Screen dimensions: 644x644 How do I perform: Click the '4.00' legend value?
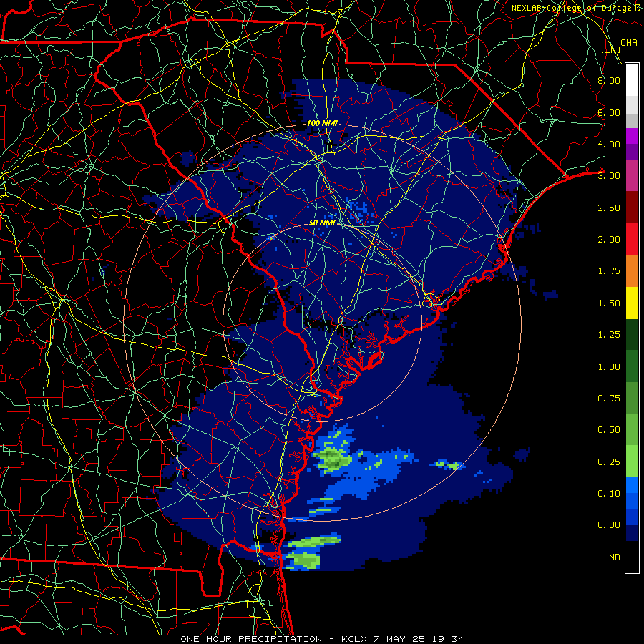coord(609,144)
